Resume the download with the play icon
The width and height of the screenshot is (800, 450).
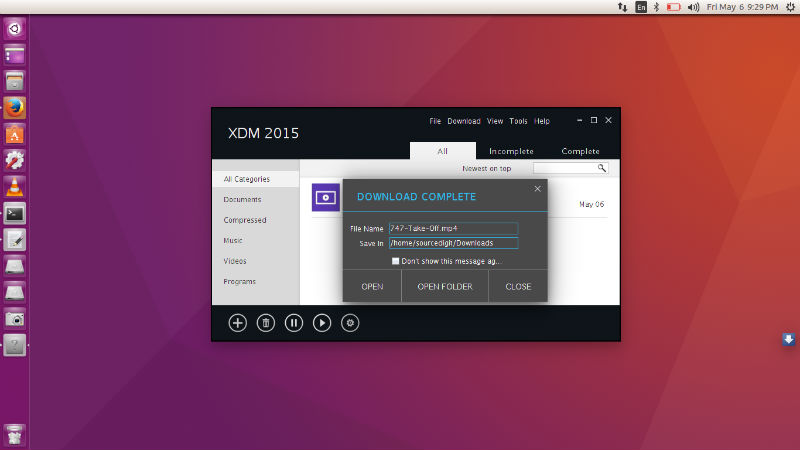pos(321,323)
